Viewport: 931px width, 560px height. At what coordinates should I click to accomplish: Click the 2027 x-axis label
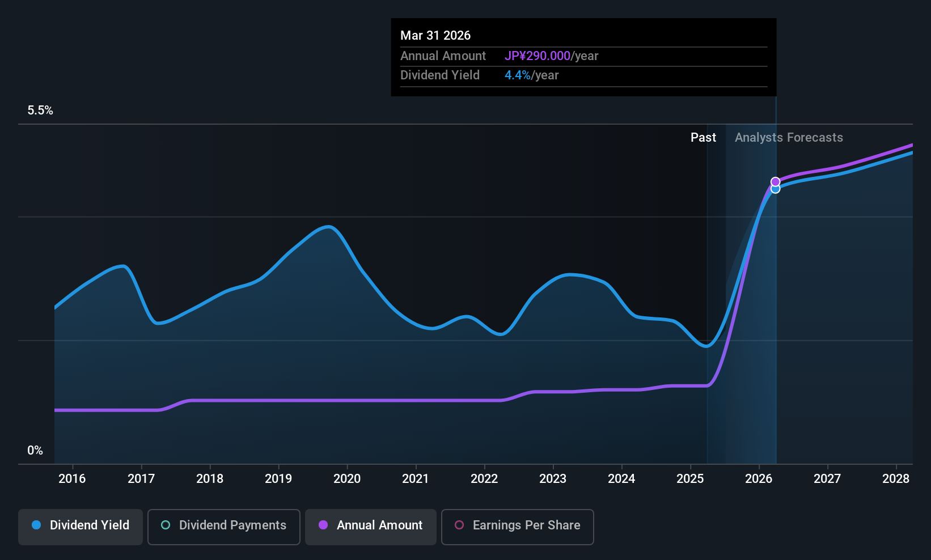(827, 479)
